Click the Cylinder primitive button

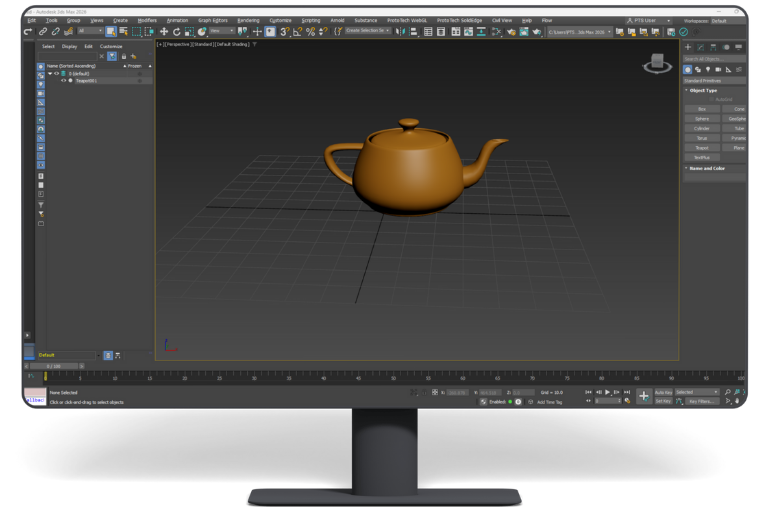pos(702,128)
